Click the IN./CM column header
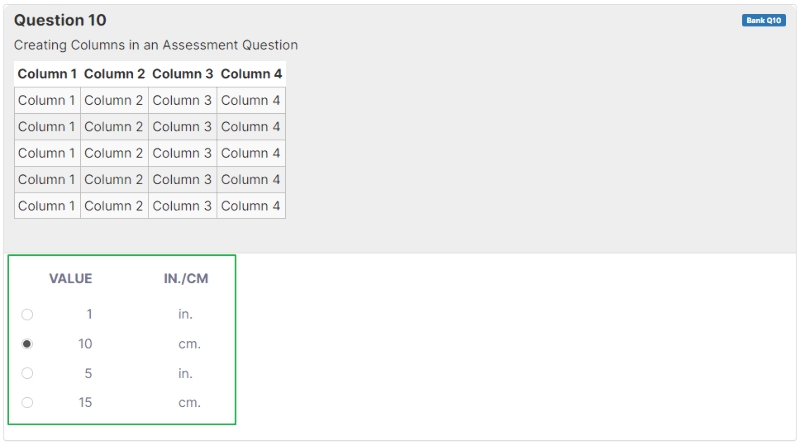This screenshot has height=445, width=800. [x=186, y=279]
